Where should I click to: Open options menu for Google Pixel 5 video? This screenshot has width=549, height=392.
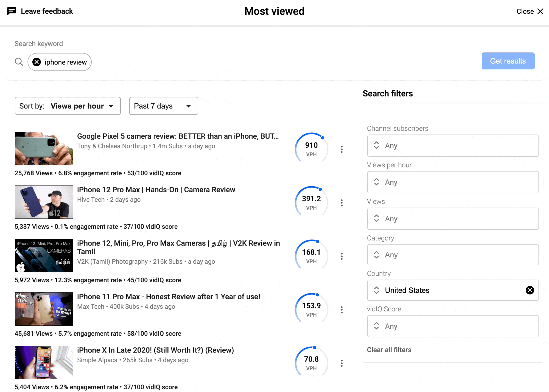[x=341, y=149]
